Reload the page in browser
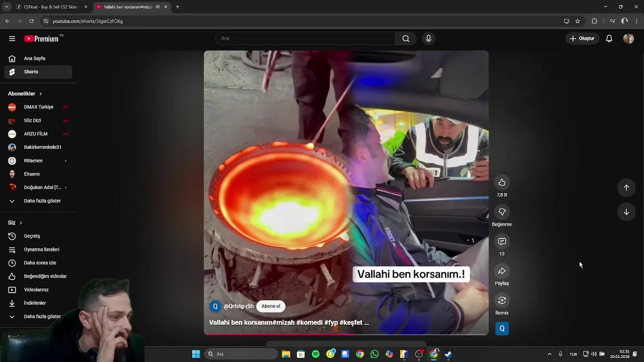644x362 pixels. (31, 21)
